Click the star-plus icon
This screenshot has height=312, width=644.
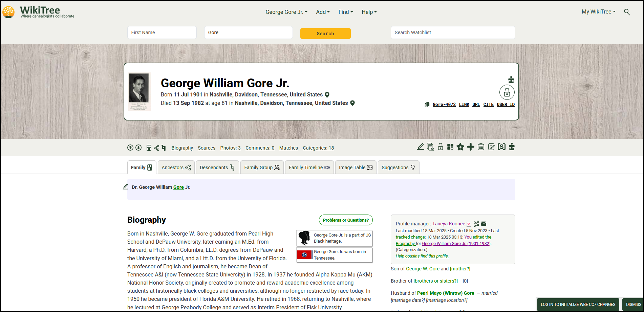[460, 147]
